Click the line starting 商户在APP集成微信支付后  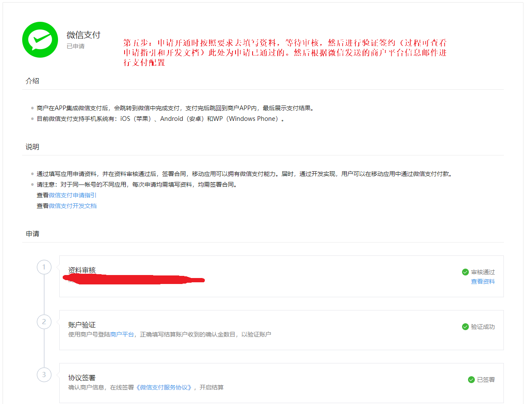tap(175, 108)
